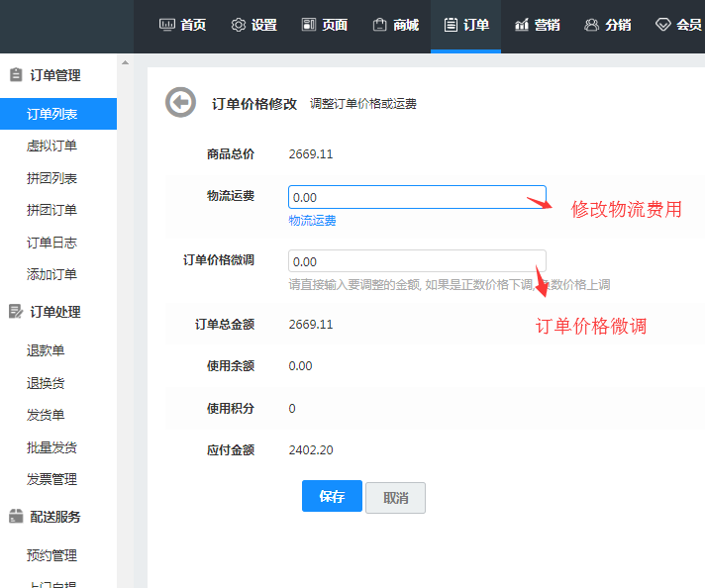Image resolution: width=705 pixels, height=588 pixels.
Task: Click the 会员 diamond icon
Action: tap(662, 25)
